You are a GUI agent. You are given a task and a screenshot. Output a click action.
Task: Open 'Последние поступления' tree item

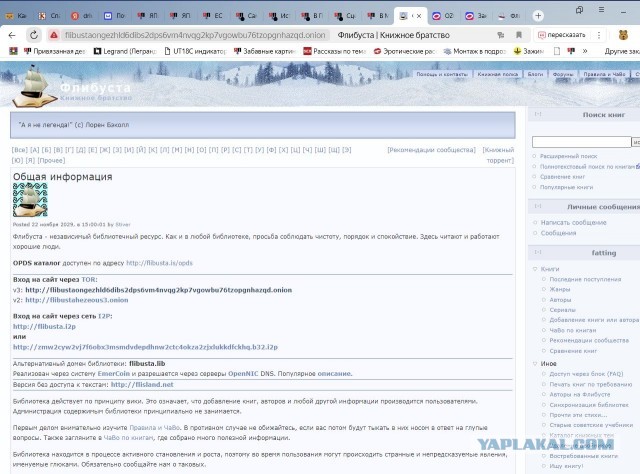585,279
